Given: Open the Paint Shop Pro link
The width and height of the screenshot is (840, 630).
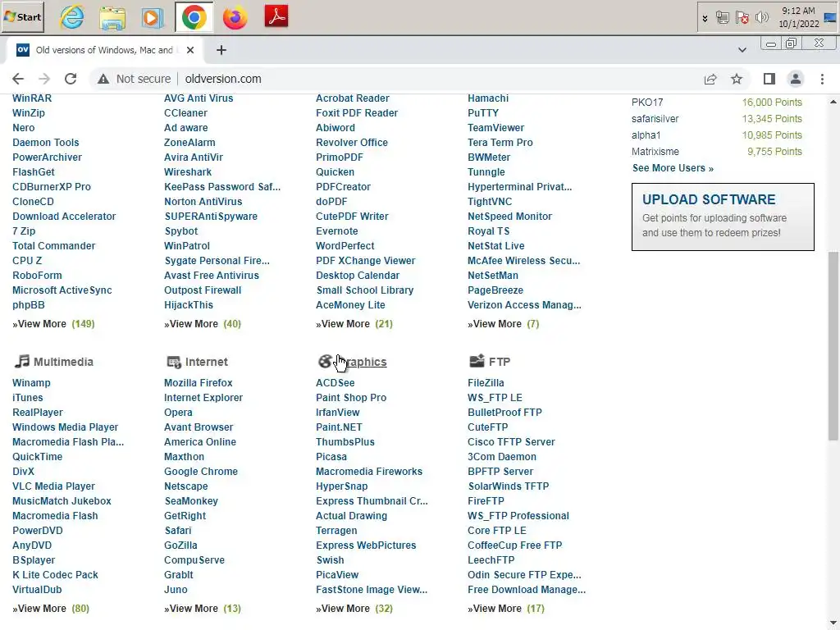Looking at the screenshot, I should [x=351, y=398].
